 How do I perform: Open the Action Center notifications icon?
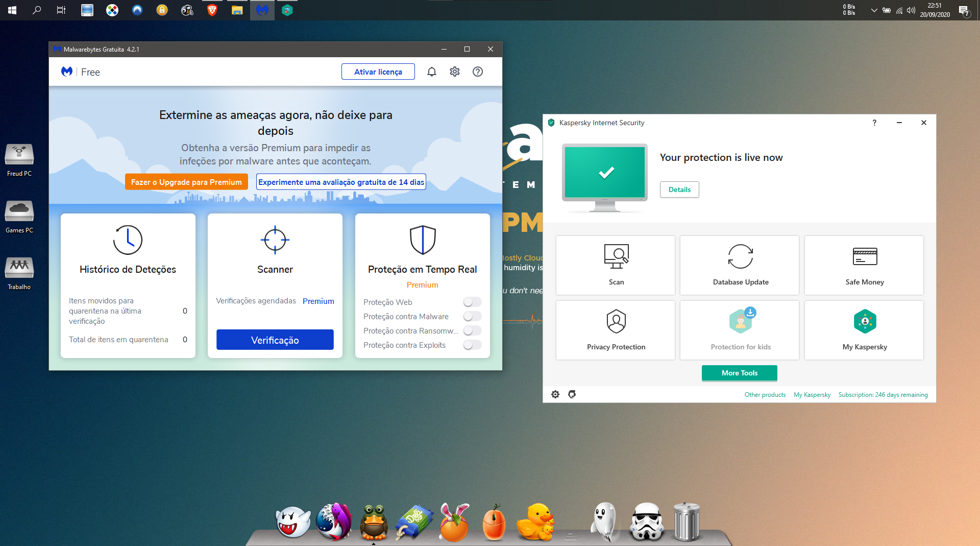click(x=964, y=10)
